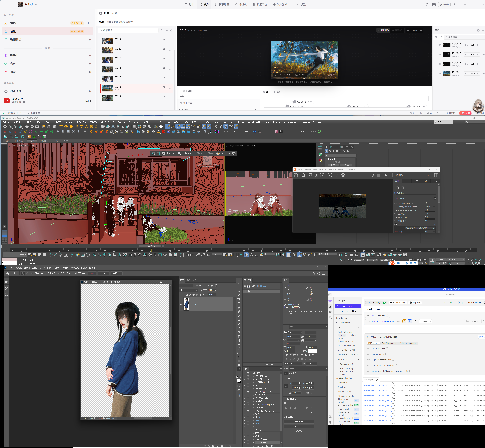Image resolution: width=485 pixels, height=448 pixels.
Task: Click the 3ds Max undo arrow icon
Action: 187,255
